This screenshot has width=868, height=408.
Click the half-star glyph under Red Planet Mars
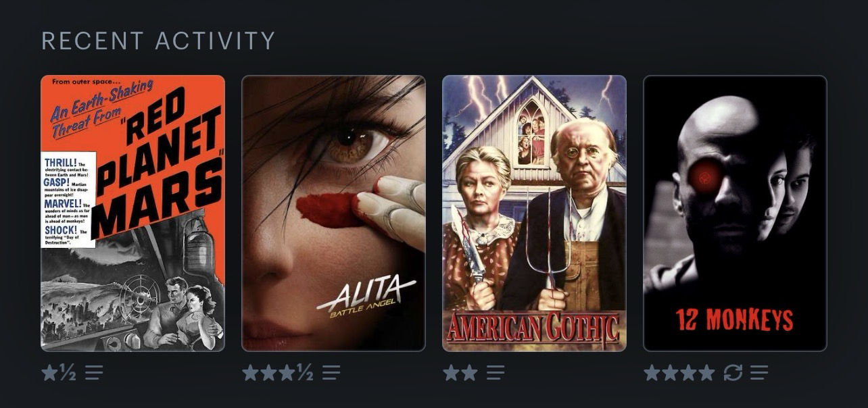pos(68,373)
